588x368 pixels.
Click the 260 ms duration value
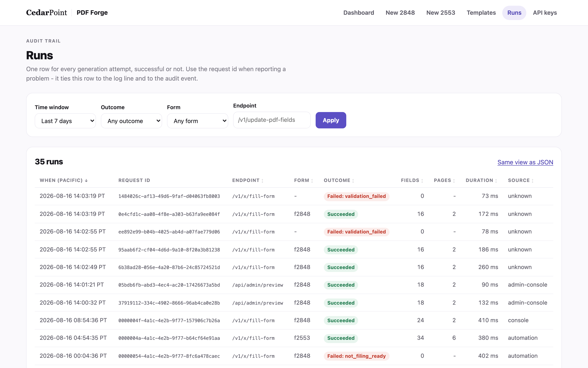pyautogui.click(x=488, y=267)
